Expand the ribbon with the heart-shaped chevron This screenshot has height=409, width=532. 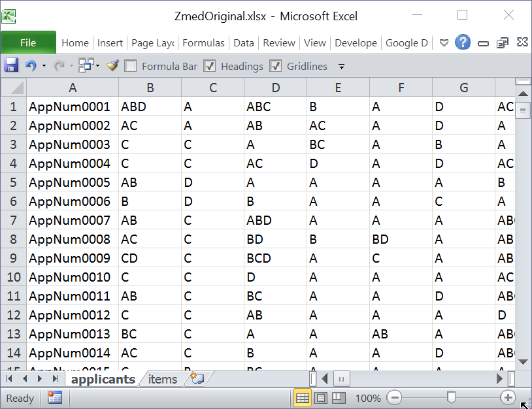point(444,43)
